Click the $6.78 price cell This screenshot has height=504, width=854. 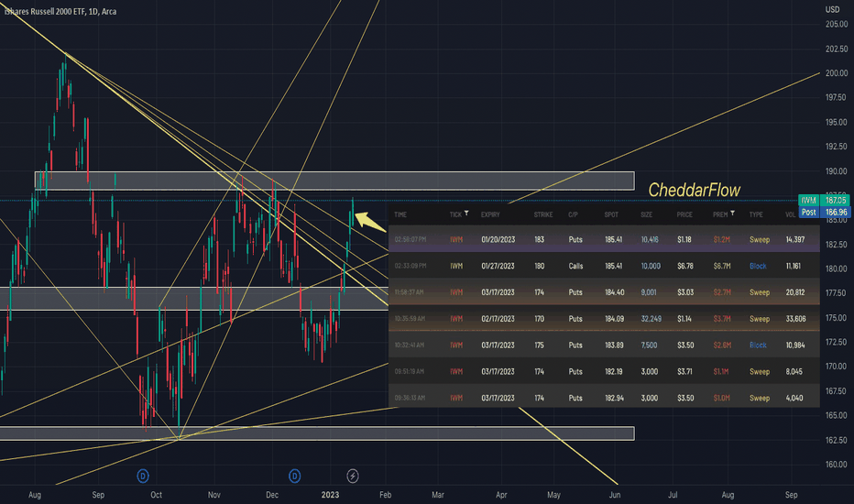point(685,266)
